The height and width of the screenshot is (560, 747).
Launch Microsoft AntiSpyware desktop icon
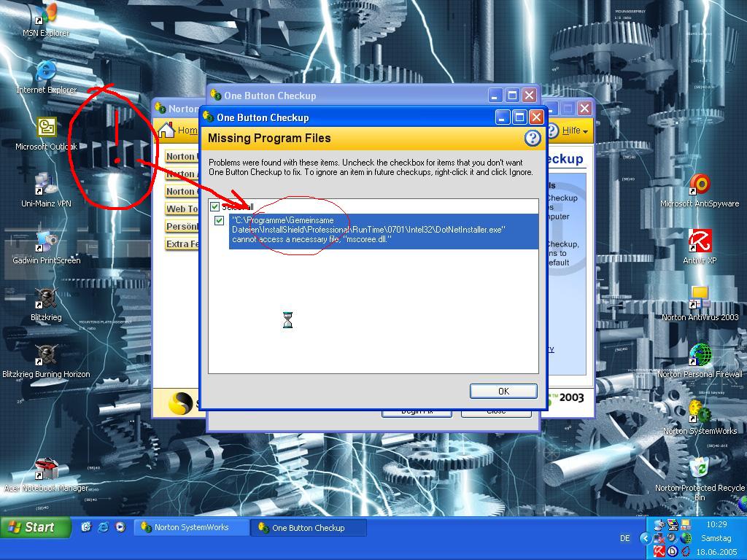pos(700,191)
